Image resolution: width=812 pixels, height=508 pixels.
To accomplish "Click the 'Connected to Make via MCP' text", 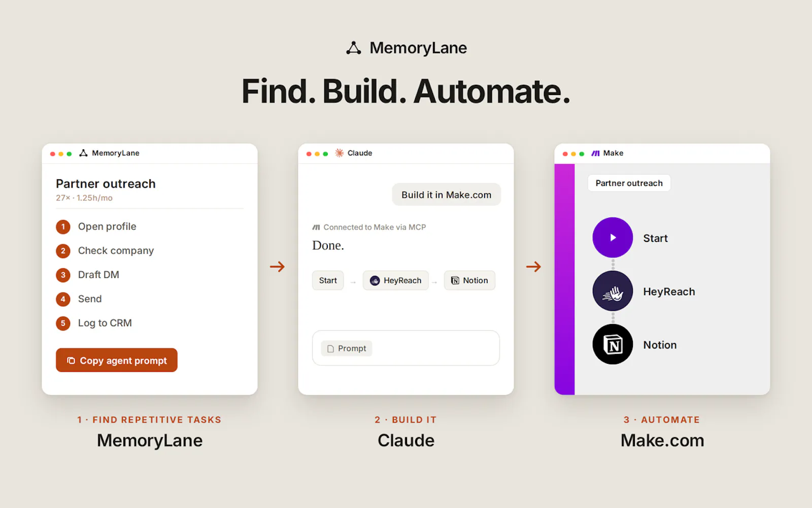I will [x=375, y=227].
